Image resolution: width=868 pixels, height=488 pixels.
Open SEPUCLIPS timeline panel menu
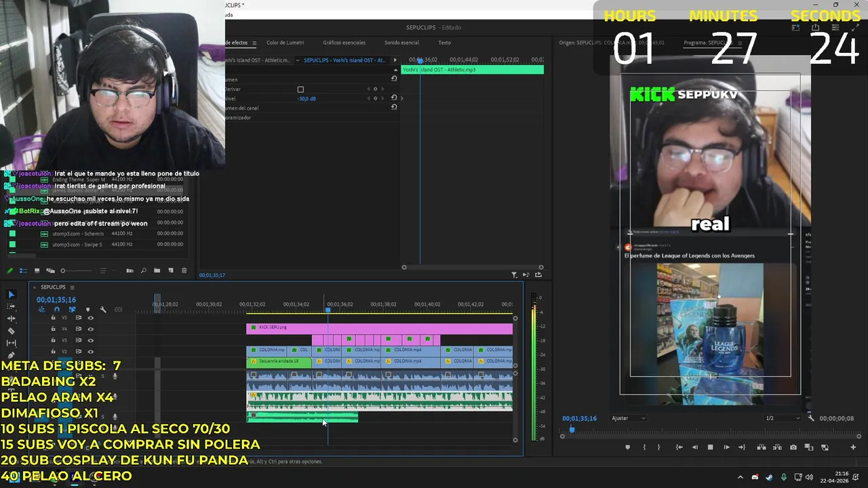[72, 287]
